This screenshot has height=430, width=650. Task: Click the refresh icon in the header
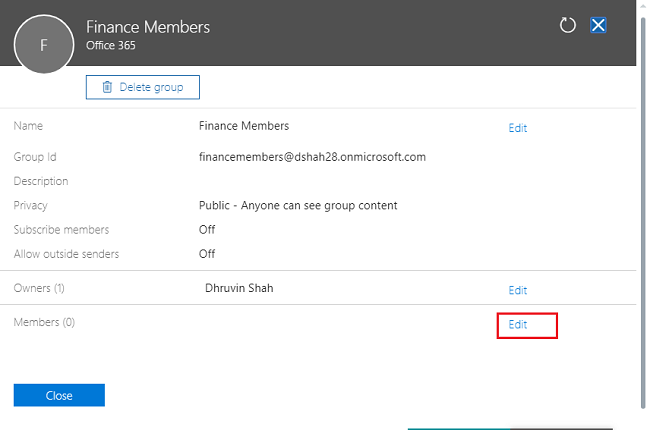(568, 25)
